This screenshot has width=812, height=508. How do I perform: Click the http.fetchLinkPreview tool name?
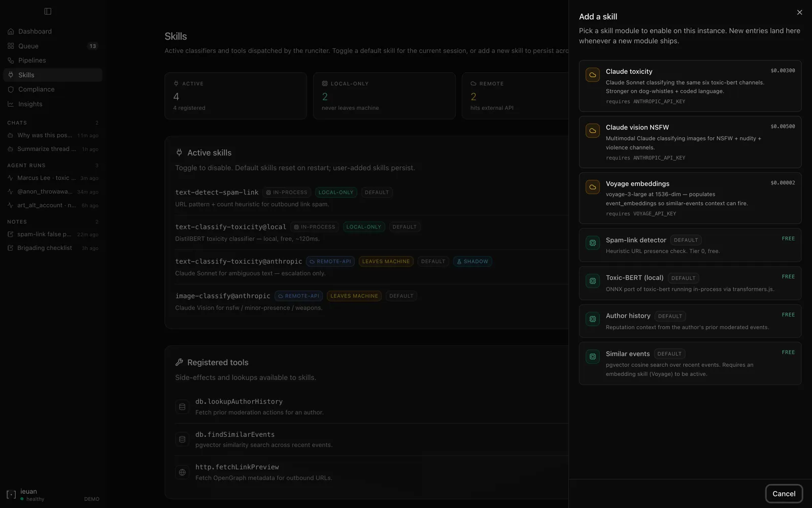pyautogui.click(x=237, y=467)
